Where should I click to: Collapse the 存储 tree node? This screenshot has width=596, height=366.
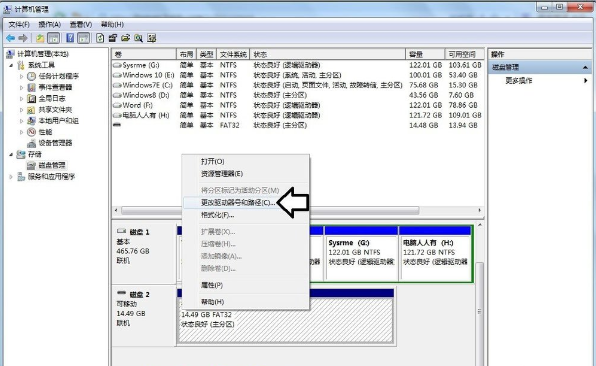(11, 154)
